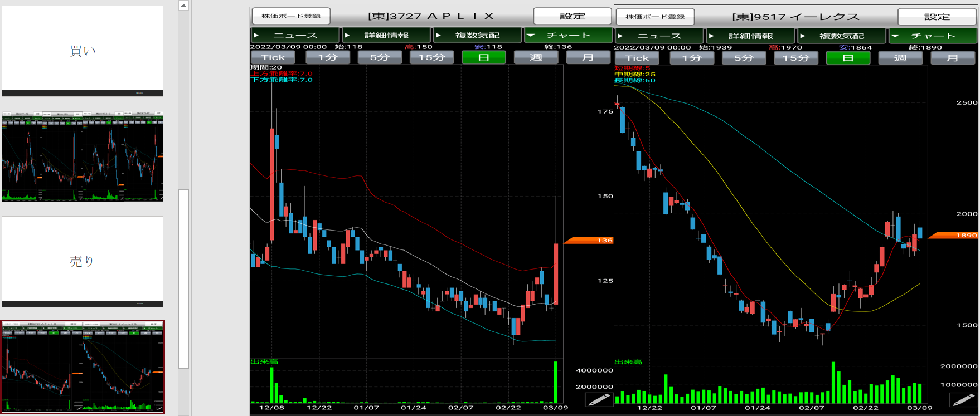
Task: Select 15分 interval on APLIX chart
Action: pyautogui.click(x=431, y=57)
